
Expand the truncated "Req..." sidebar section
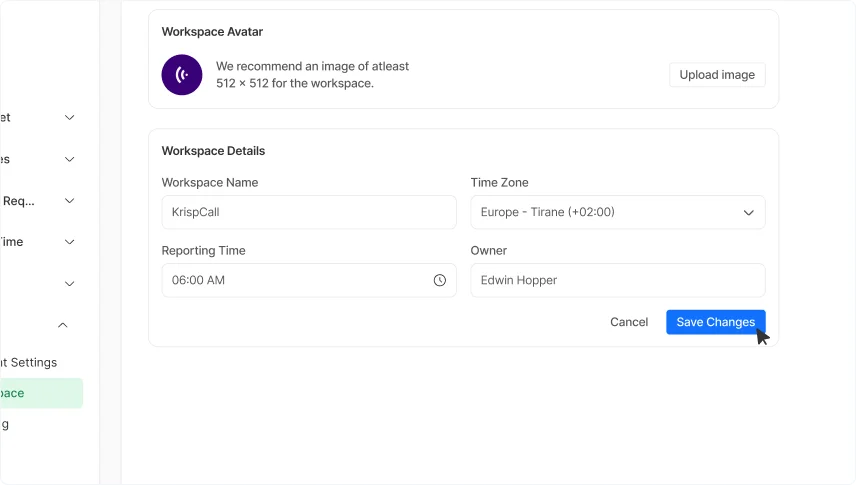pyautogui.click(x=69, y=201)
